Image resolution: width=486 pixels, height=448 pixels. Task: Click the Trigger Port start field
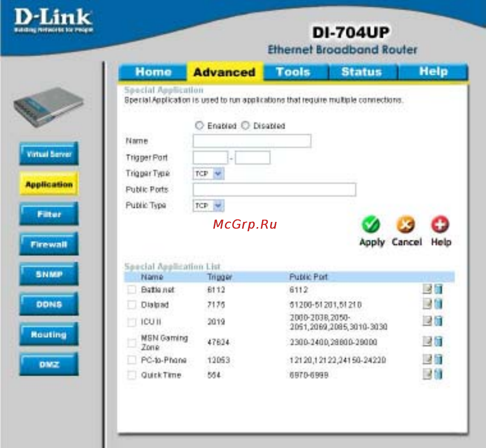(210, 158)
